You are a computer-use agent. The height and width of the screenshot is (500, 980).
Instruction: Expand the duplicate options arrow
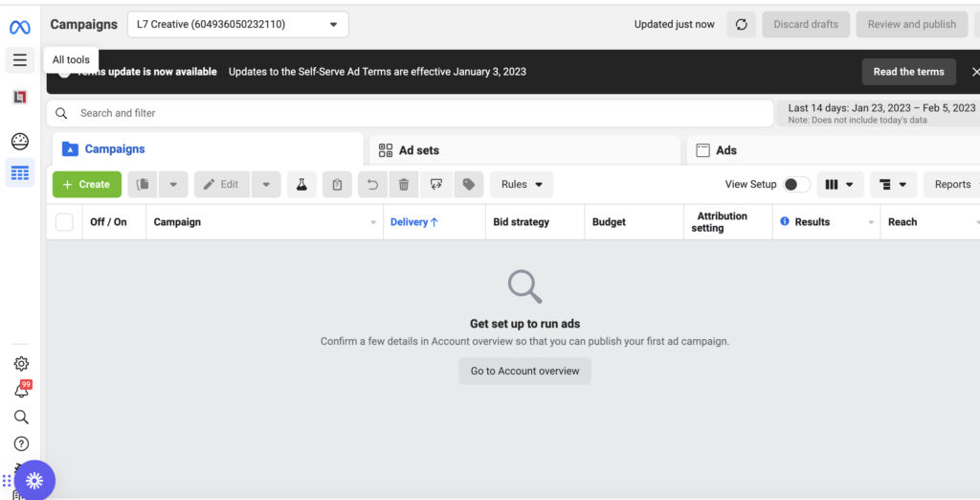173,185
